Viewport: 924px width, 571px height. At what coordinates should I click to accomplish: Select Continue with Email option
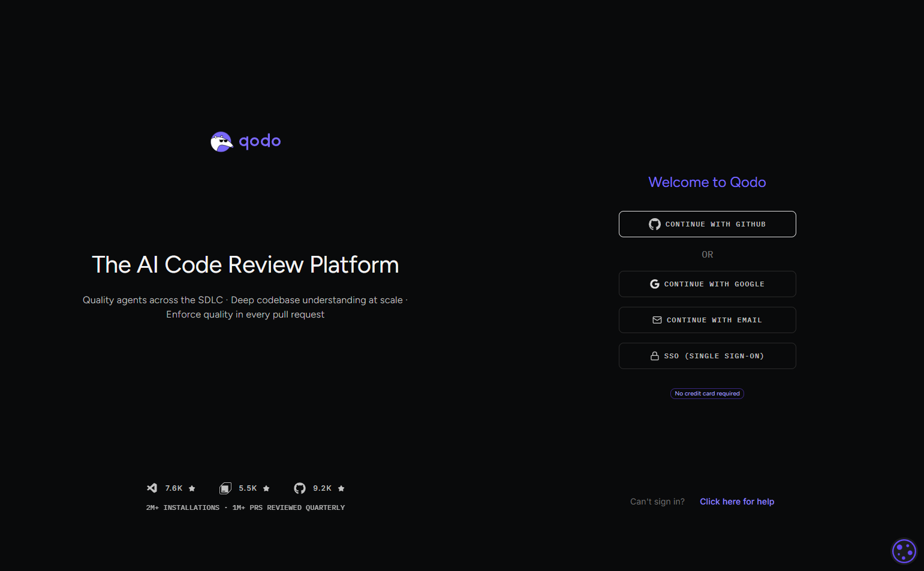(x=707, y=320)
